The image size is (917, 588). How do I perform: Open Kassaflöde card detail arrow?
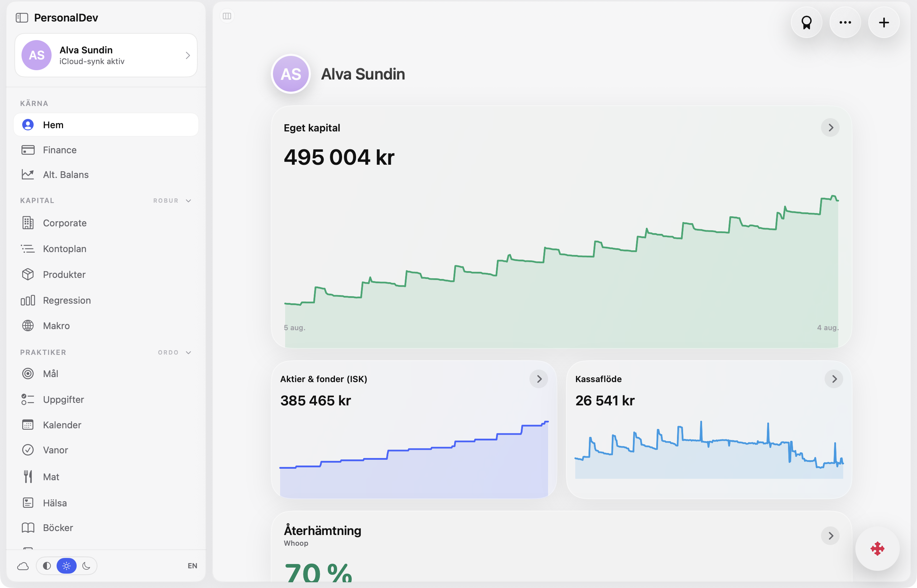[834, 379]
